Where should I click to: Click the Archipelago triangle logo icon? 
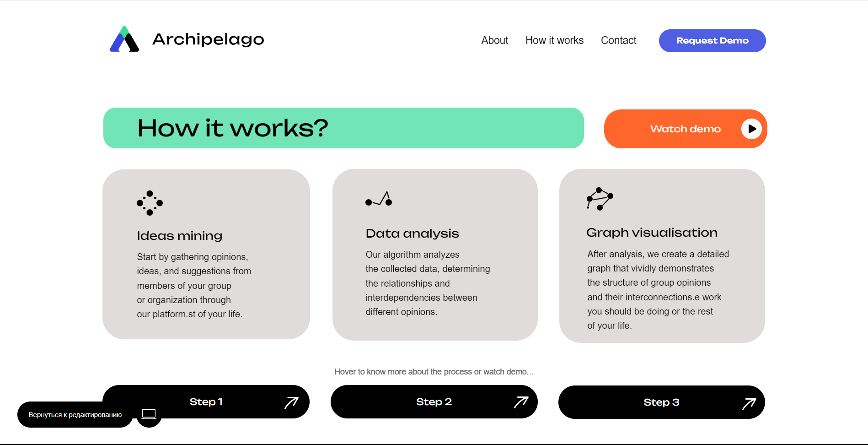tap(124, 39)
